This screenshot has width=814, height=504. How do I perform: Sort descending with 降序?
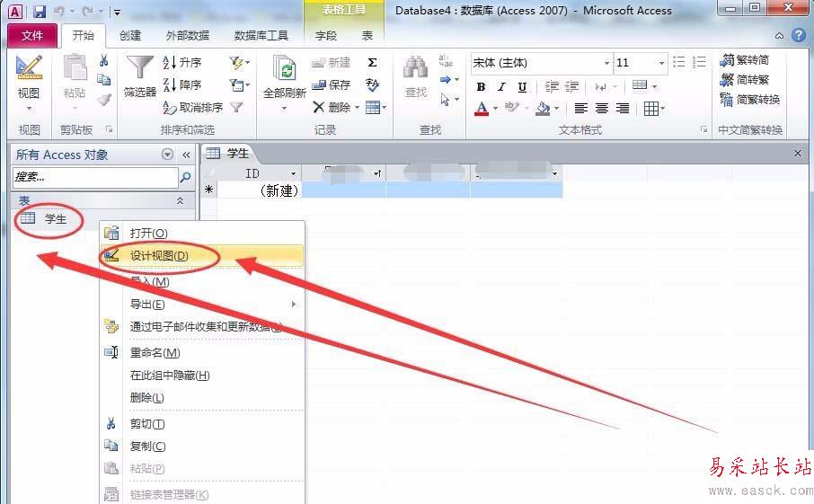pyautogui.click(x=181, y=84)
